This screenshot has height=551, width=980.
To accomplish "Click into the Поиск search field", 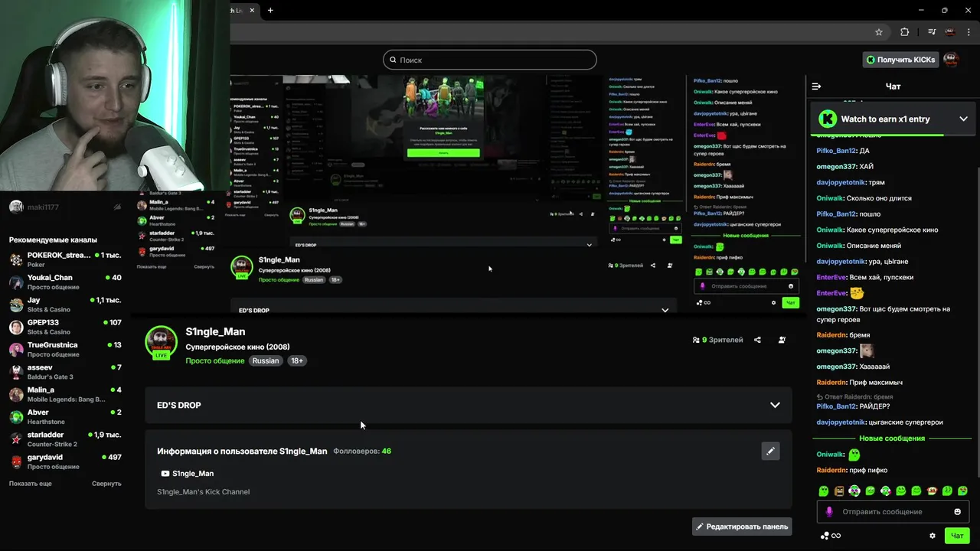I will tap(490, 60).
